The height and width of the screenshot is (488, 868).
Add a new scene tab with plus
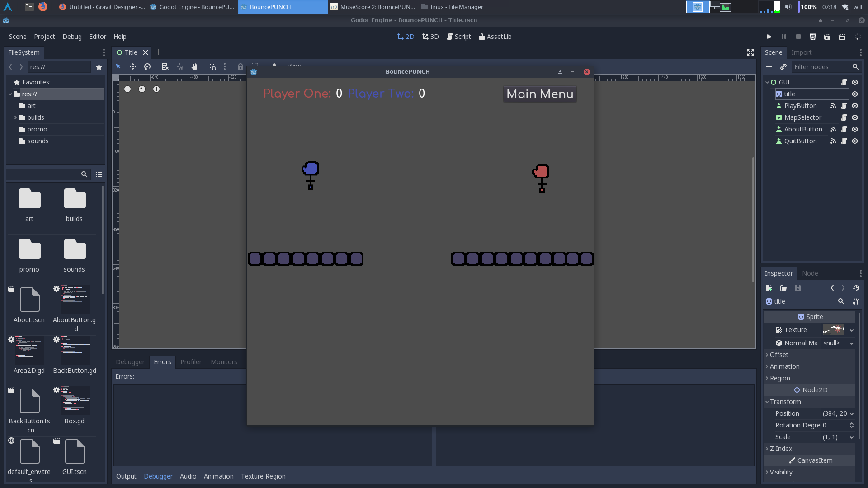[159, 52]
